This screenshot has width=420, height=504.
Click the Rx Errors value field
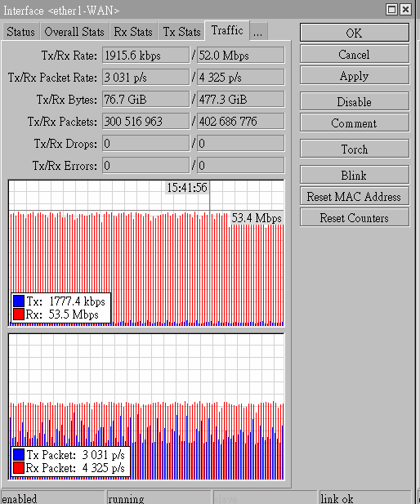pyautogui.click(x=240, y=166)
